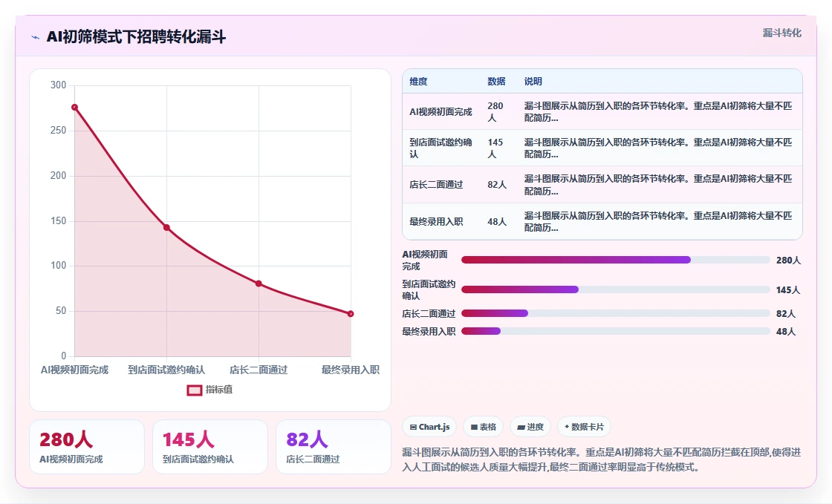Image resolution: width=832 pixels, height=504 pixels.
Task: Click the 漏斗转化 label in header
Action: pyautogui.click(x=782, y=33)
